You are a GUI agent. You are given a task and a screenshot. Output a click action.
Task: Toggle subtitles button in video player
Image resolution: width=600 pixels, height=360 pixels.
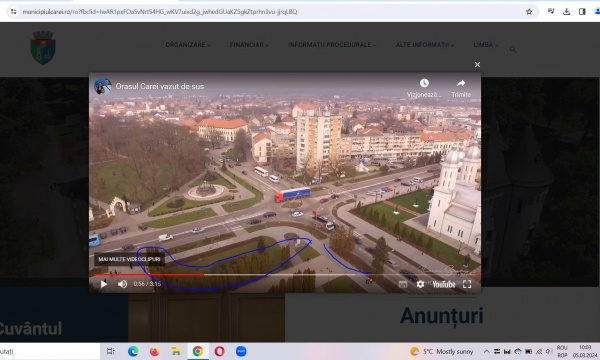coord(403,284)
